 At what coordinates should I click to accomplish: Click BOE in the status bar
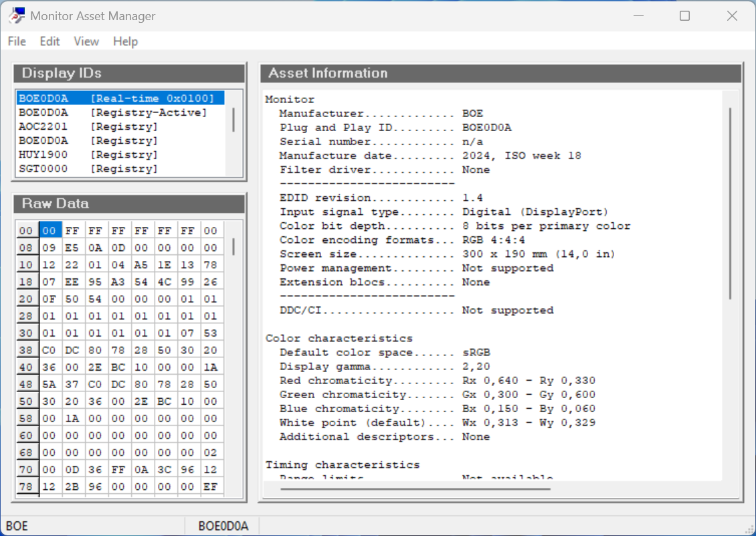[17, 526]
